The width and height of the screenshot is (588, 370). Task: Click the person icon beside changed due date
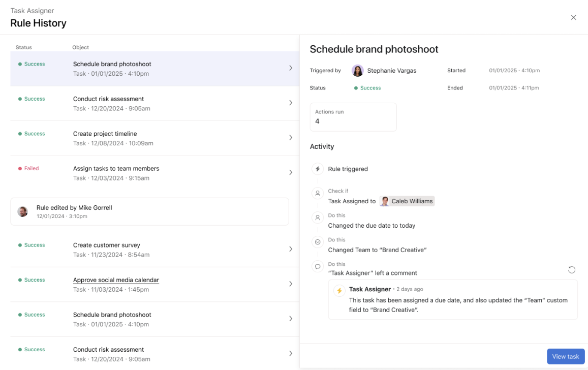point(318,218)
